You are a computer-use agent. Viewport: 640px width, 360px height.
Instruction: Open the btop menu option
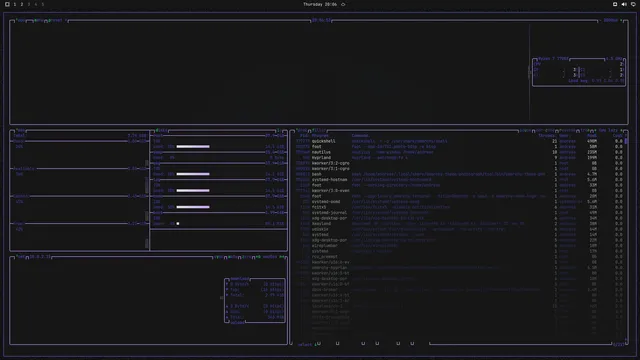[x=39, y=20]
